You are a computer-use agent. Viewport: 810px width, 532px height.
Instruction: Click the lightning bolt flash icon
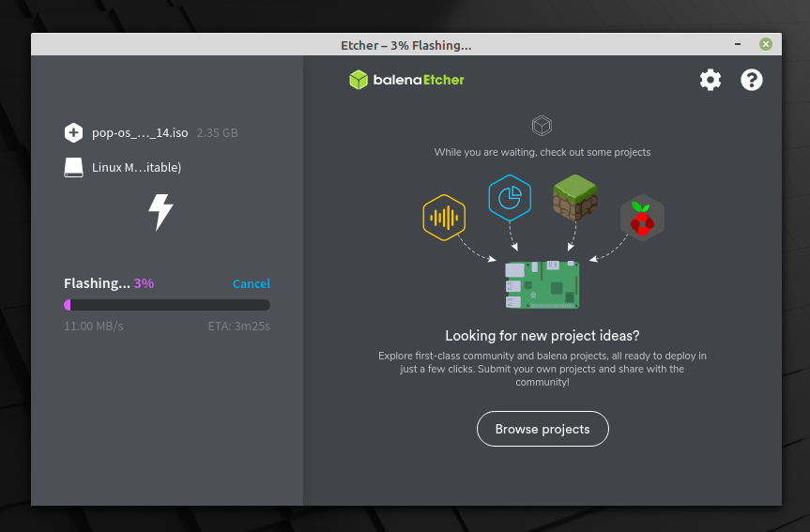(160, 212)
